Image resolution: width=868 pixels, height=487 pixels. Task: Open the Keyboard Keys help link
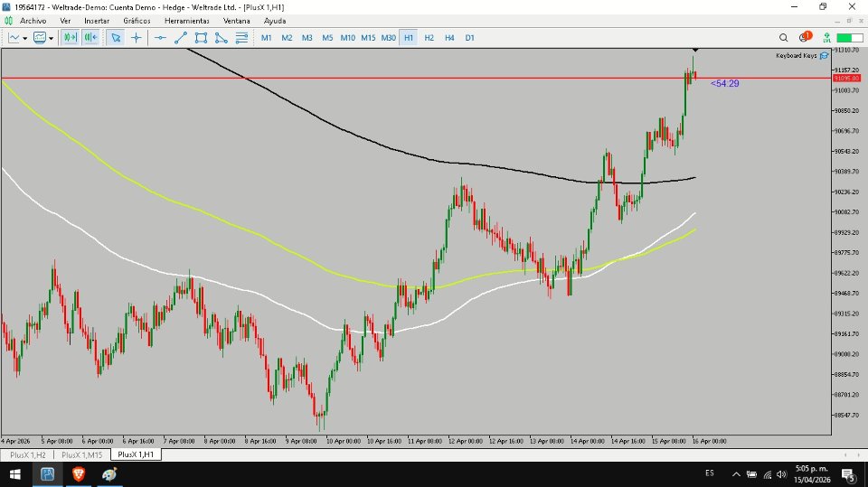796,56
